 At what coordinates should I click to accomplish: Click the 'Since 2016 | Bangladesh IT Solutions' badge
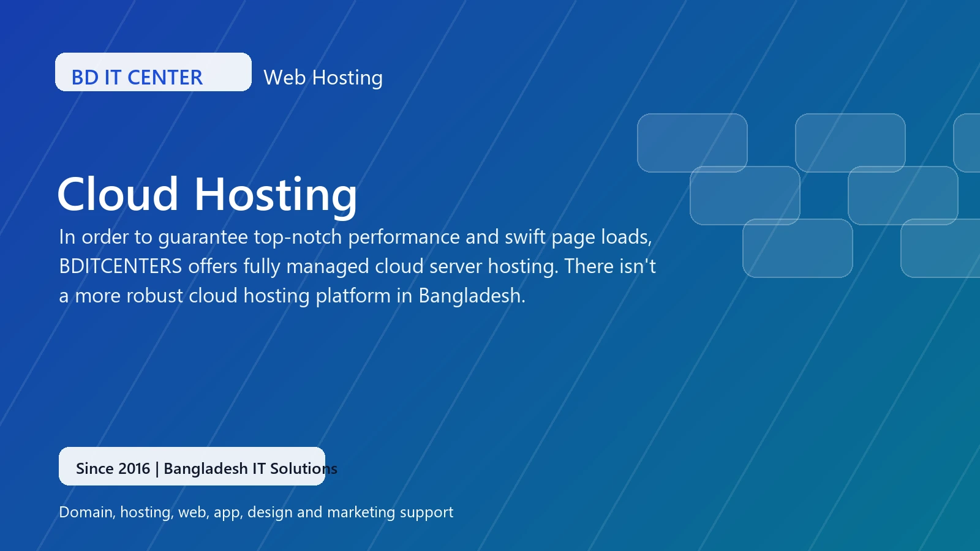[192, 467]
